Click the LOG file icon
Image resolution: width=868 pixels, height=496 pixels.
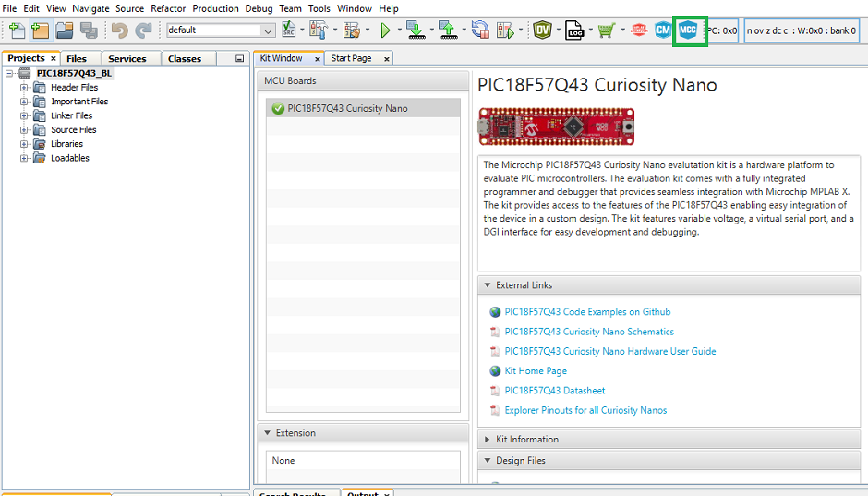click(x=573, y=30)
